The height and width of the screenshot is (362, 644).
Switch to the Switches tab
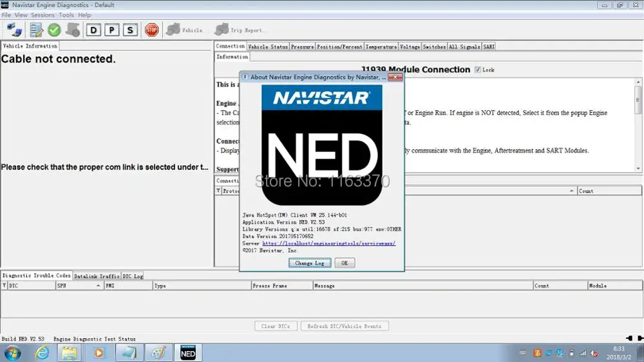tap(434, 47)
